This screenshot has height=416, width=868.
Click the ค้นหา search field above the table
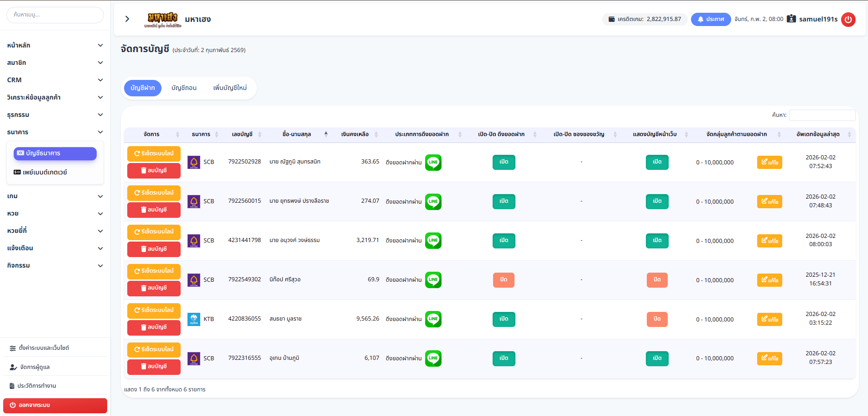(x=822, y=115)
